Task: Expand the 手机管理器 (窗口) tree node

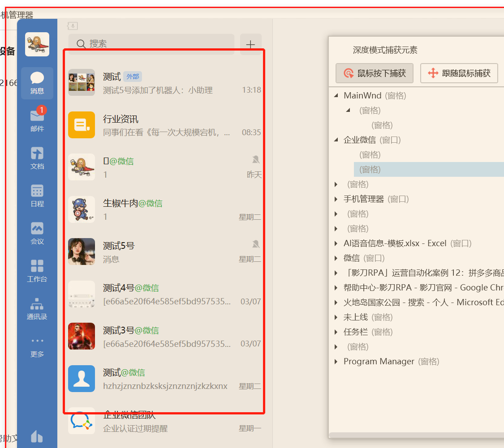Action: (336, 199)
